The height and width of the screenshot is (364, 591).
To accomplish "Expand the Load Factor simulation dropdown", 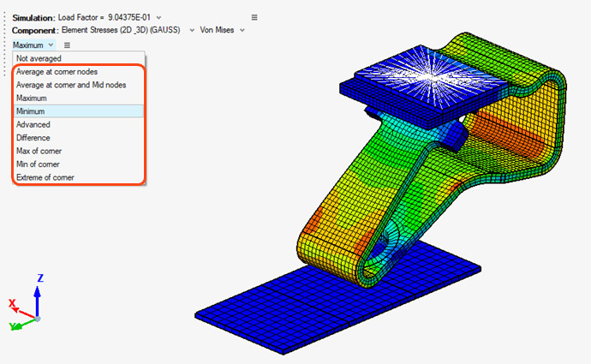I will 158,17.
